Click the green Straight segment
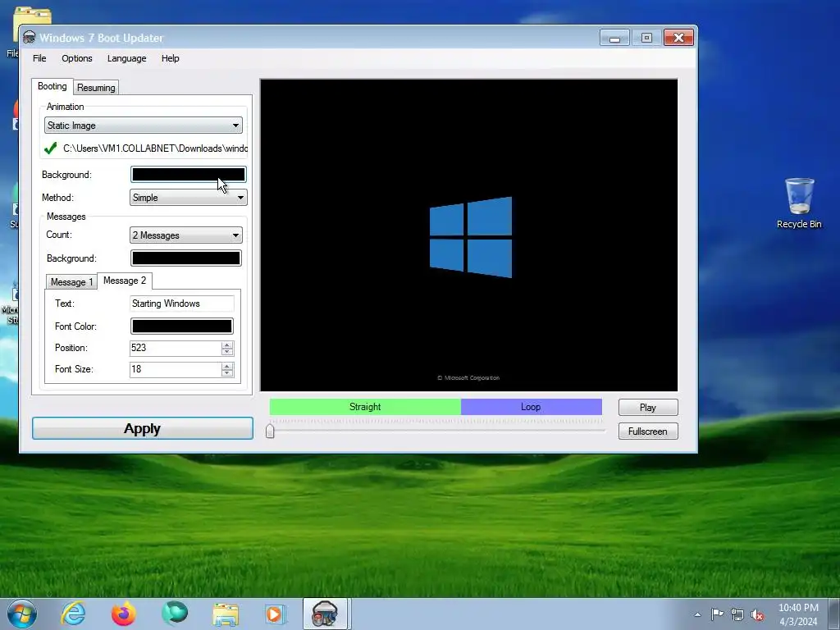The width and height of the screenshot is (840, 630). 365,407
